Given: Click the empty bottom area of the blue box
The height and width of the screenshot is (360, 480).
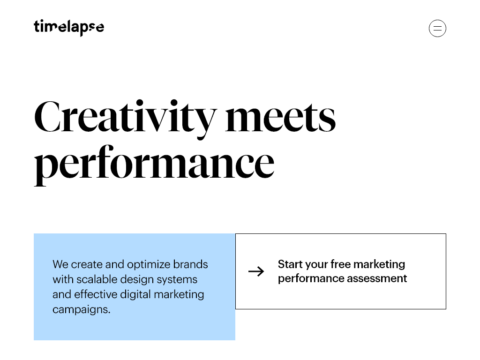Looking at the screenshot, I should [134, 328].
